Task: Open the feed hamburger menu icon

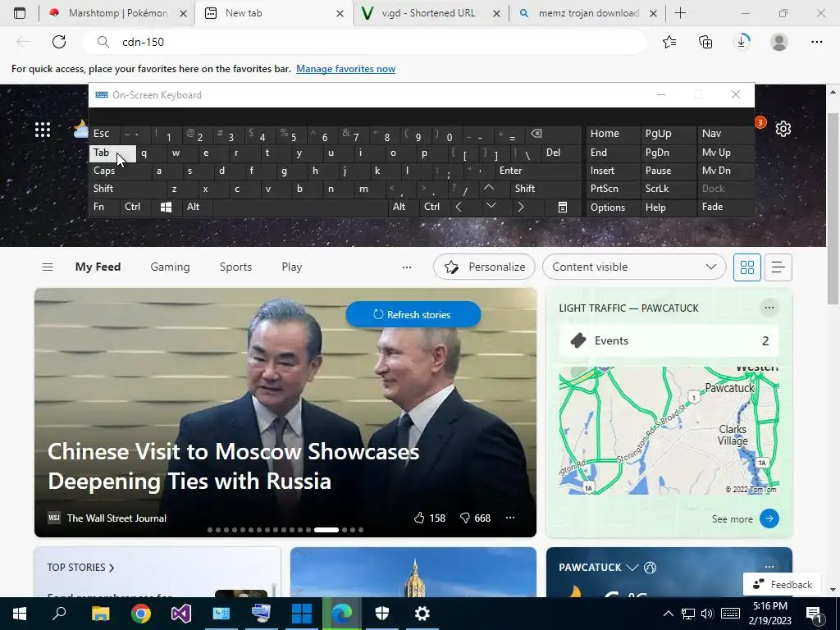Action: (x=47, y=267)
